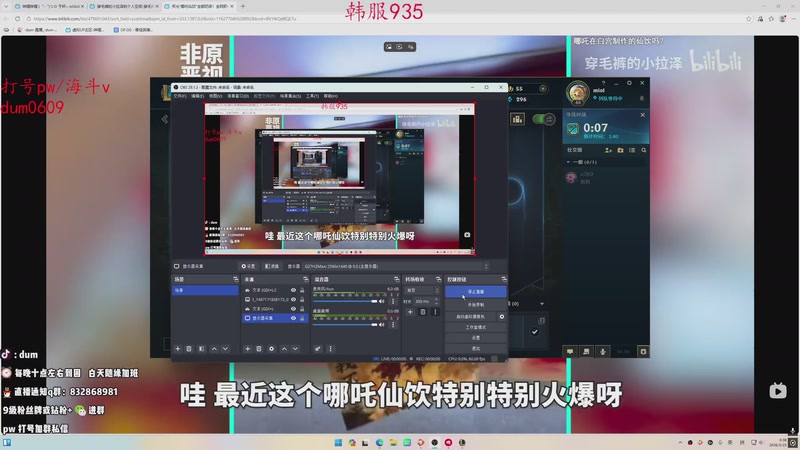Remove the selected source with the trash icon
The height and width of the screenshot is (450, 800).
pos(259,349)
